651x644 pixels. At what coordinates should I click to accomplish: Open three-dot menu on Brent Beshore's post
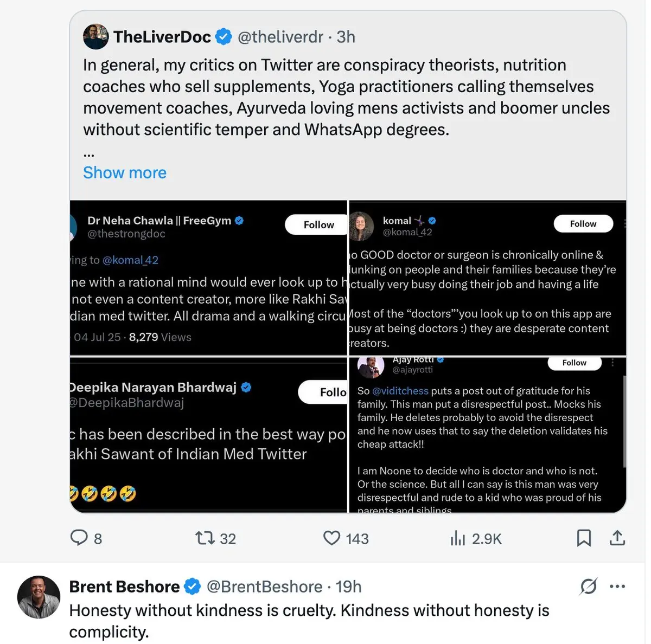pyautogui.click(x=617, y=586)
